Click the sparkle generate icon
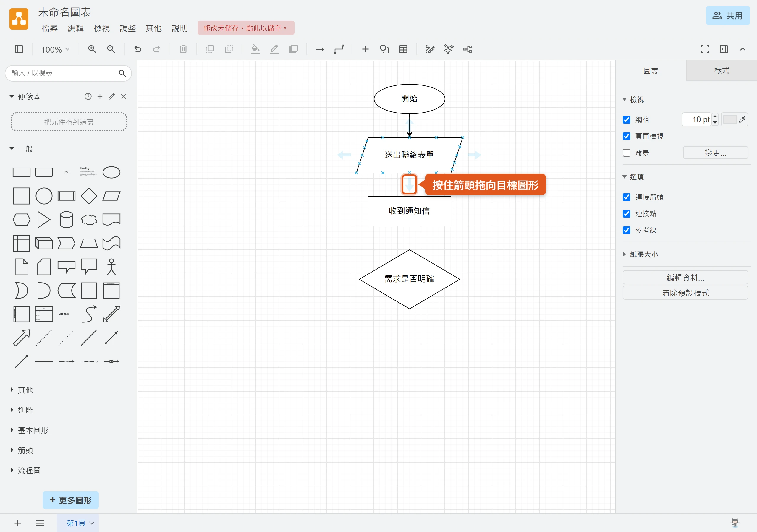This screenshot has width=757, height=532. pyautogui.click(x=448, y=49)
